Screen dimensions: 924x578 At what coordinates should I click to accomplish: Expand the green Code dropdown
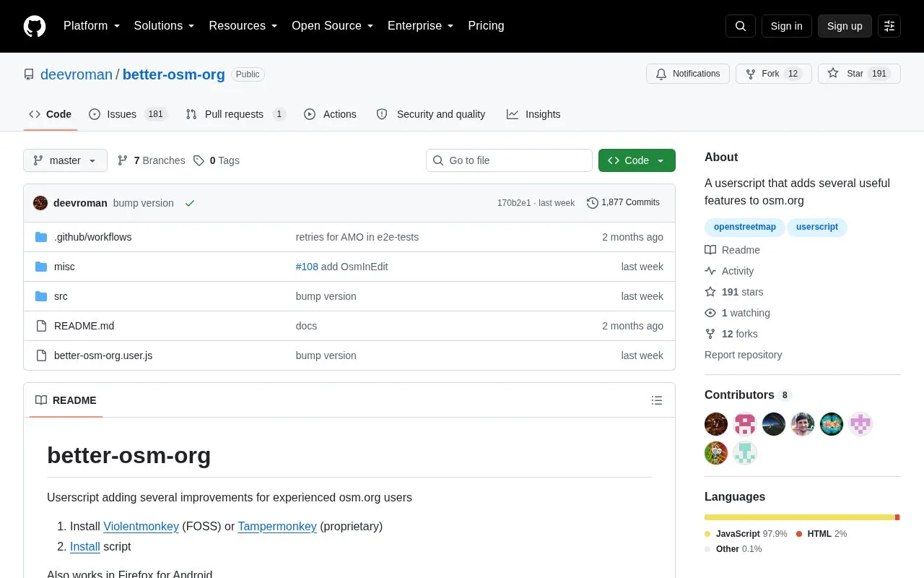(x=637, y=160)
